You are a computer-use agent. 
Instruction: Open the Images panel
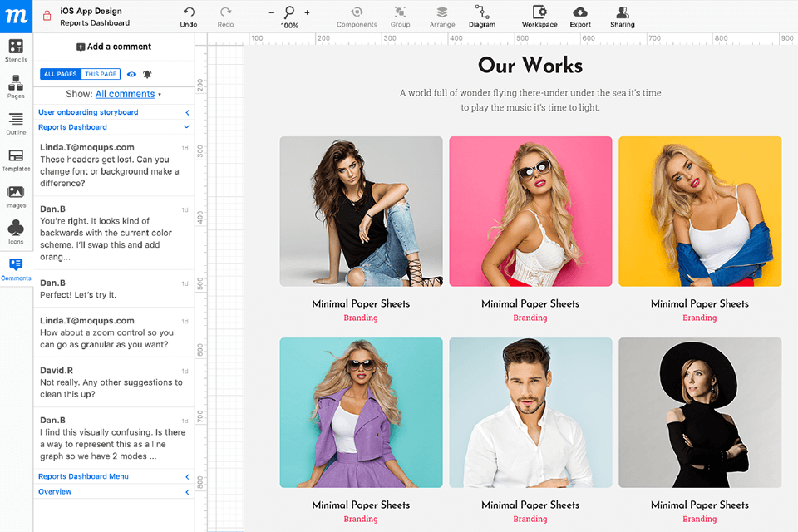(x=16, y=197)
